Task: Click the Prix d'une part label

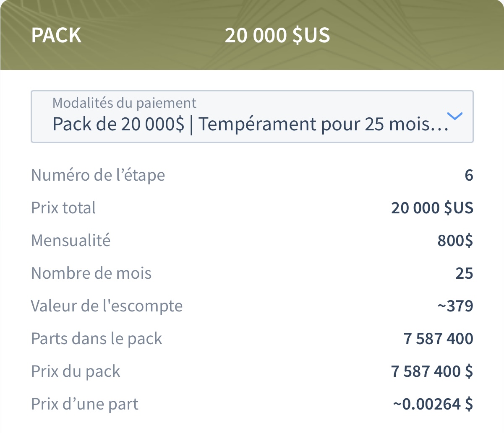Action: point(85,404)
